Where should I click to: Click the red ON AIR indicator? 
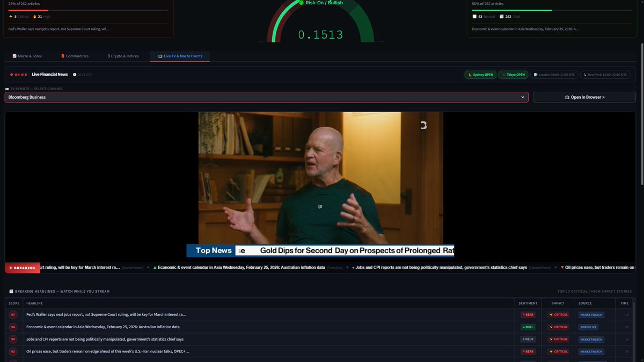coord(18,75)
